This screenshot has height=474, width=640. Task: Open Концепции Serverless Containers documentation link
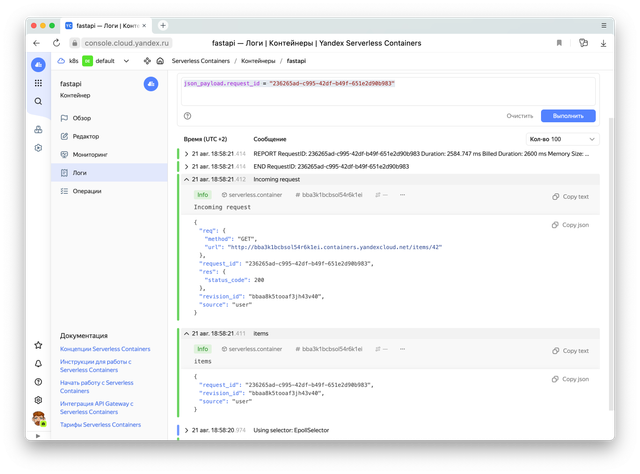(x=105, y=349)
